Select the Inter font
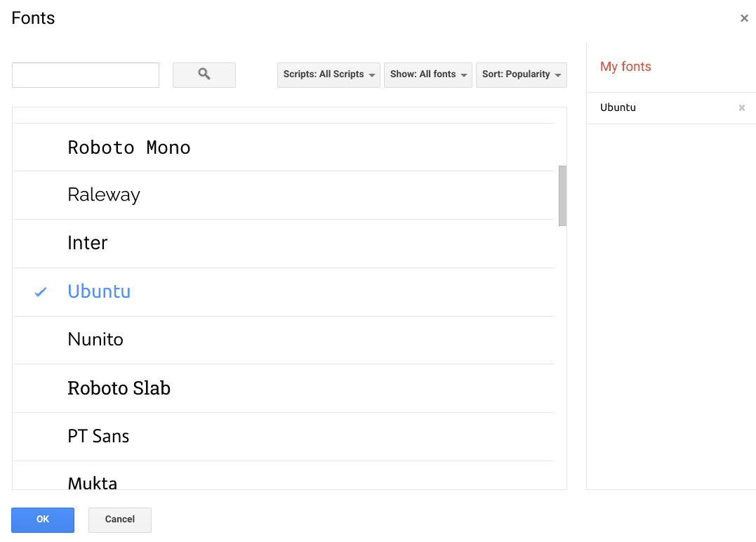The width and height of the screenshot is (756, 542). point(284,244)
